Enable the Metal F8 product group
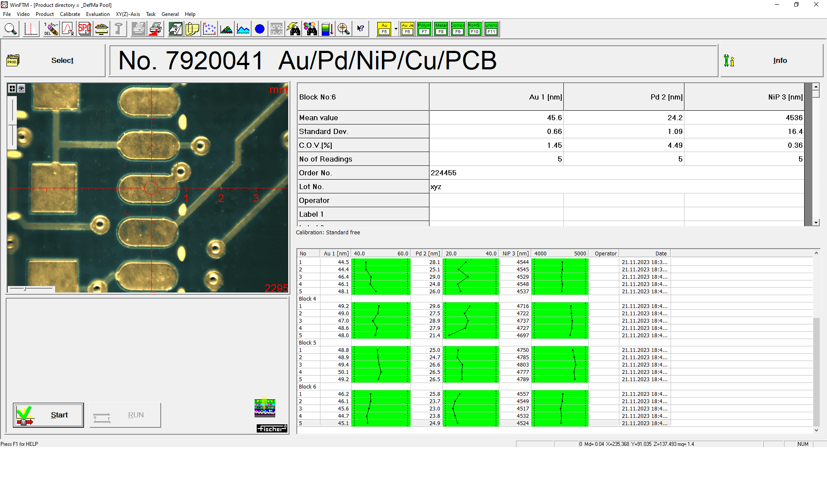 (x=441, y=29)
